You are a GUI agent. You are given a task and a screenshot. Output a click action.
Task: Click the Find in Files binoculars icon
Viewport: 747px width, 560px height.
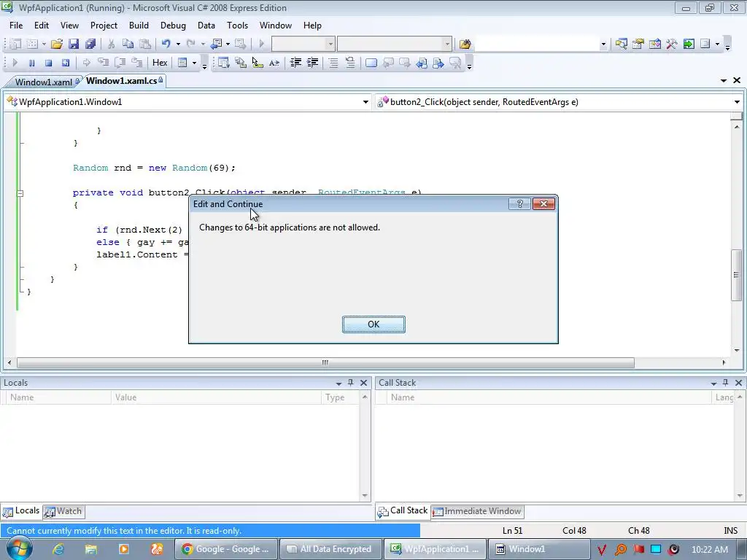[465, 44]
